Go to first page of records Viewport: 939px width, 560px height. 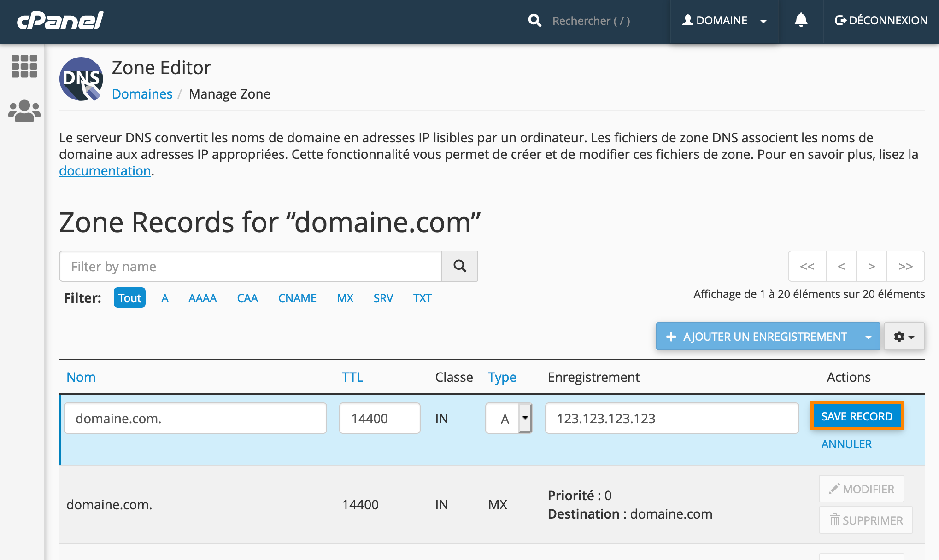807,266
